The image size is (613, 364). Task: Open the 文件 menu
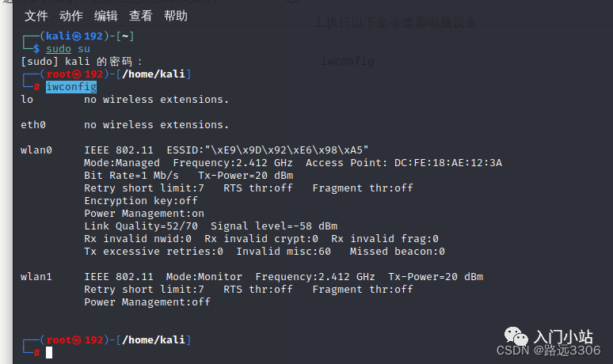(36, 16)
